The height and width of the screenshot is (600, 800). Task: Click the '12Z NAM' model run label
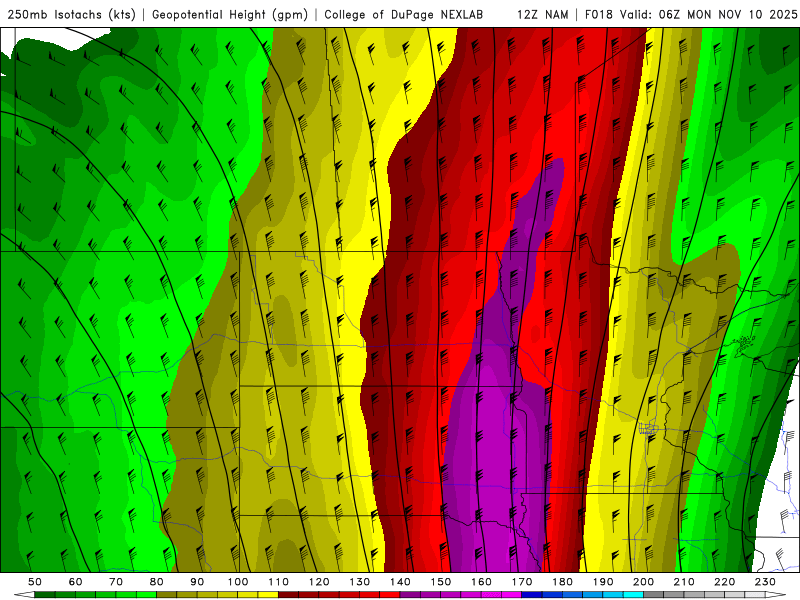pyautogui.click(x=542, y=15)
